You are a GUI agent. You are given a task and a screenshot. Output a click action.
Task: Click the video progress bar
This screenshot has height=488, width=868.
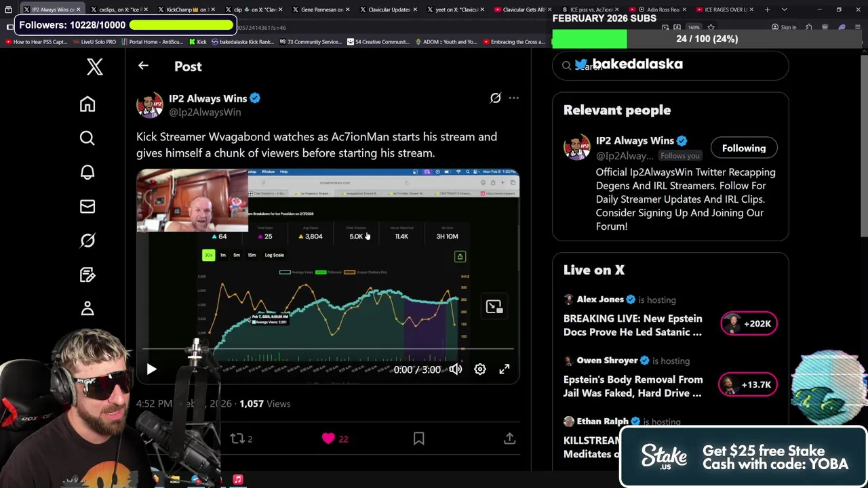point(328,350)
